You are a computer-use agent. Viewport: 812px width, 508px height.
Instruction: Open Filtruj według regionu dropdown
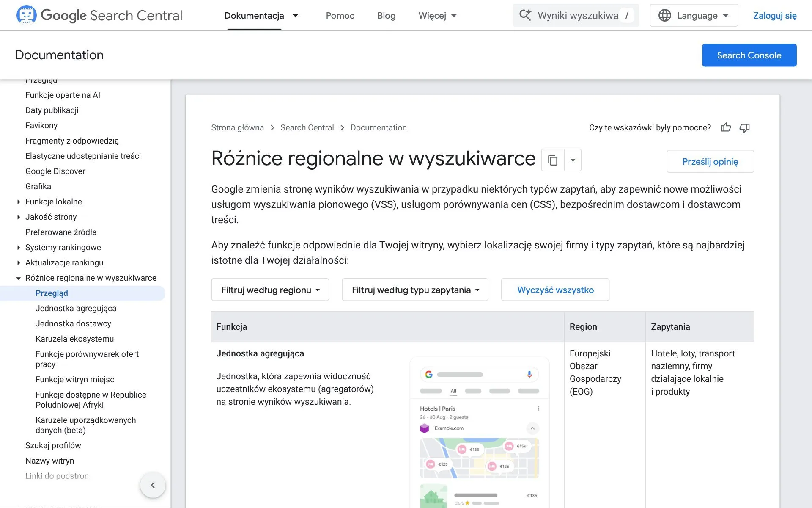pyautogui.click(x=270, y=290)
